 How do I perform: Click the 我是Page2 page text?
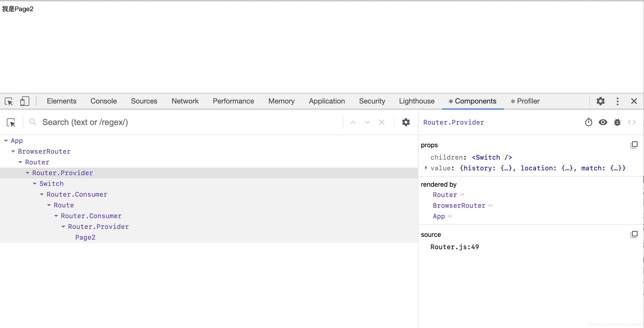coord(18,9)
